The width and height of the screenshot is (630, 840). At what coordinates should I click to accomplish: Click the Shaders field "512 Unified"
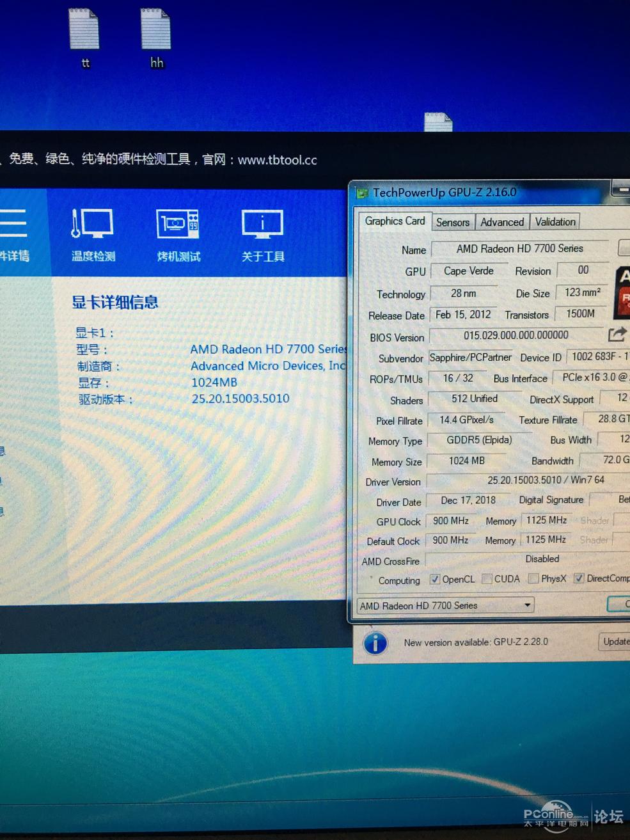(x=475, y=399)
